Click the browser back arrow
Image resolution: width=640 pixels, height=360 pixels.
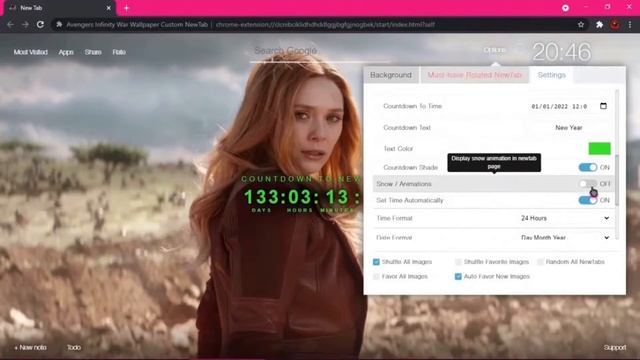tap(10, 24)
